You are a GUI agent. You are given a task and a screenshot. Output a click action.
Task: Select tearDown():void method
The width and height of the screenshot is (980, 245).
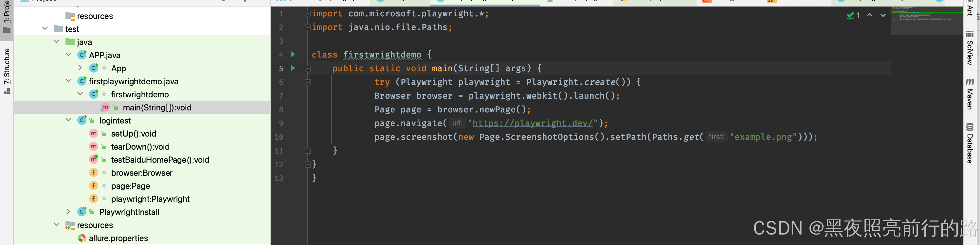coord(140,147)
